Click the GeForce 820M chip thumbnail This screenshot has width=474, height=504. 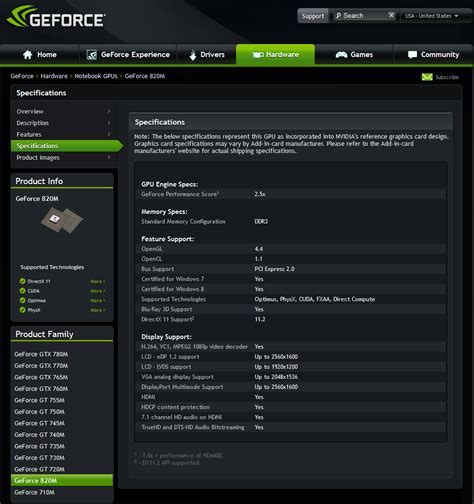click(x=62, y=220)
